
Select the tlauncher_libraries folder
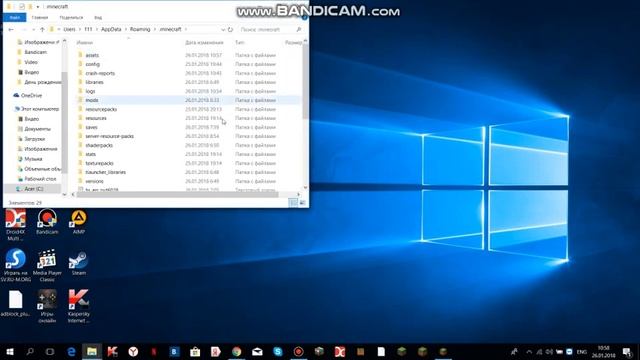(105, 172)
